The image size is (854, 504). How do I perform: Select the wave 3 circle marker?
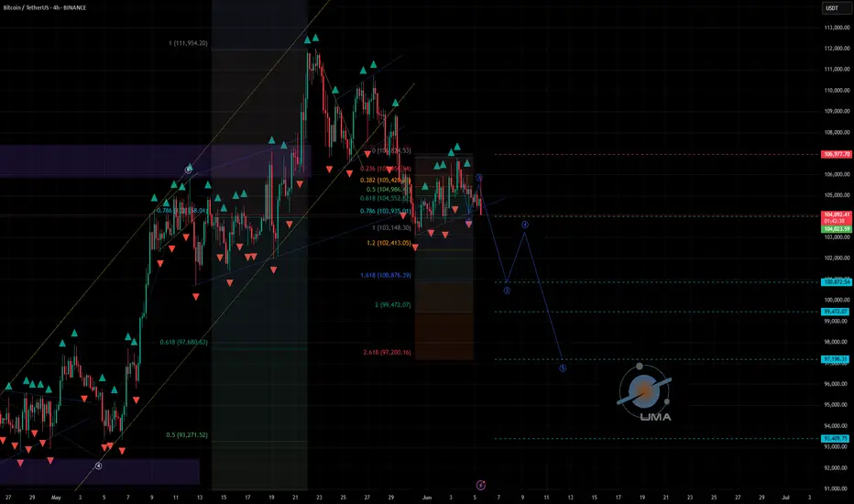pos(507,291)
